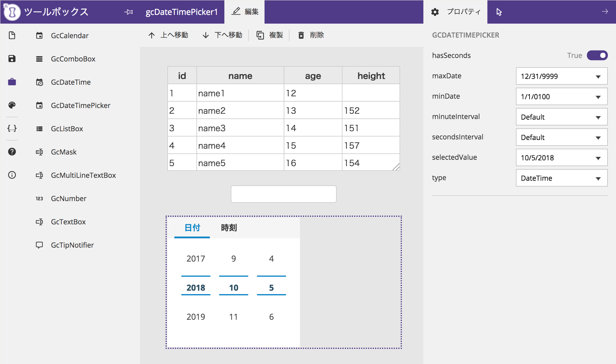Image resolution: width=616 pixels, height=364 pixels.
Task: Click the GcMultiLineTextBox icon
Action: (39, 175)
